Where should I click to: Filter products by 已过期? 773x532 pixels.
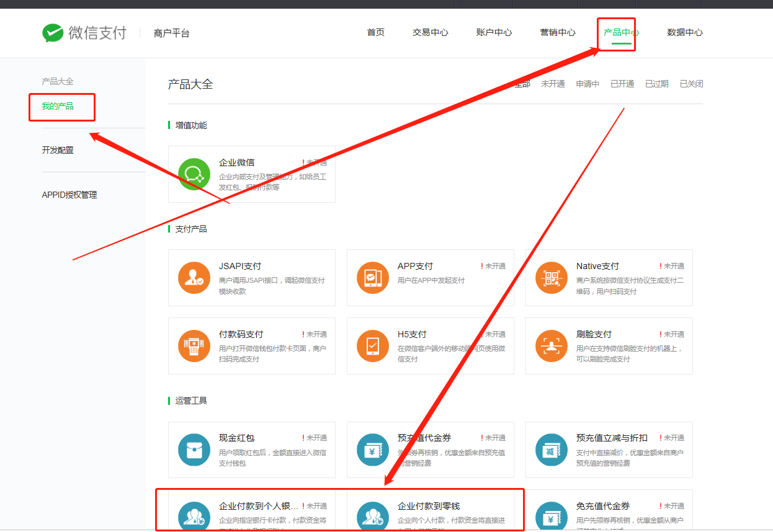(x=657, y=84)
